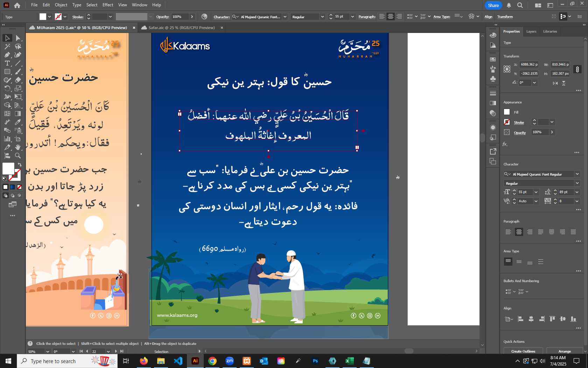Click the white Fill swatch in Appearance
The image size is (588, 368).
pos(507,112)
